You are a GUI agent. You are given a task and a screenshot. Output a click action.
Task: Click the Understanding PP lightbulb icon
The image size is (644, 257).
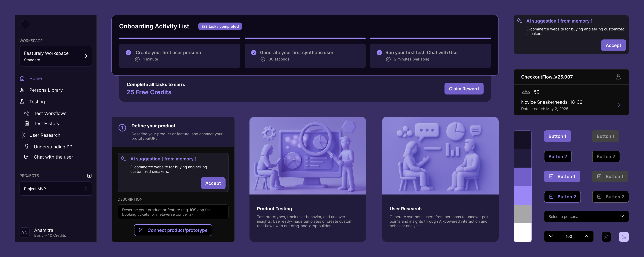coord(27,147)
